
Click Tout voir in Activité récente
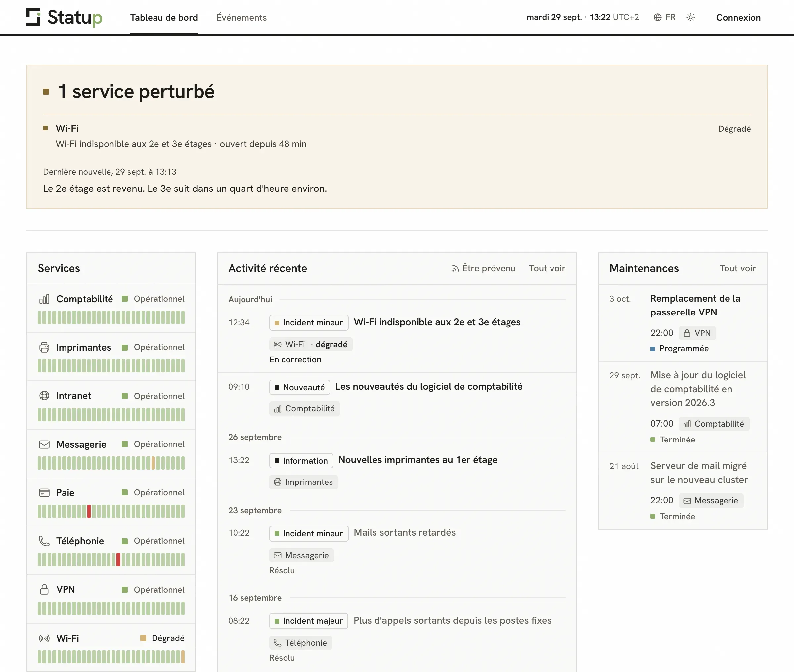547,268
